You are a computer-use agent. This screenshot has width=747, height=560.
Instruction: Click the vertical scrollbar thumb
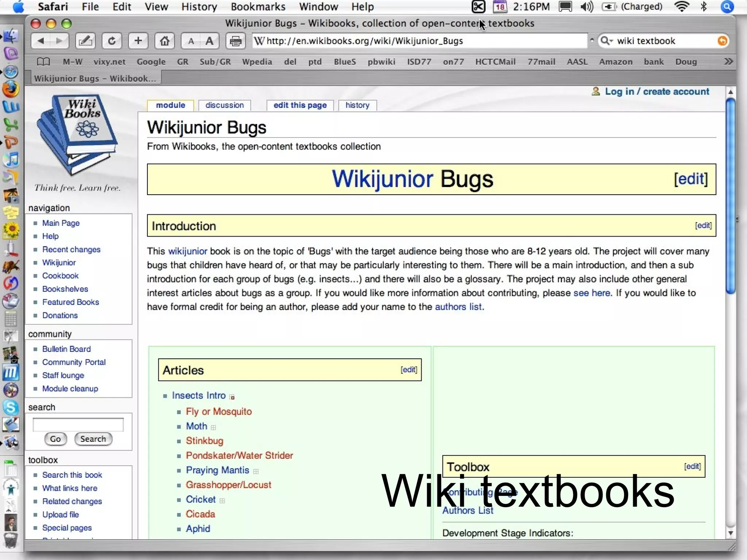pyautogui.click(x=730, y=196)
